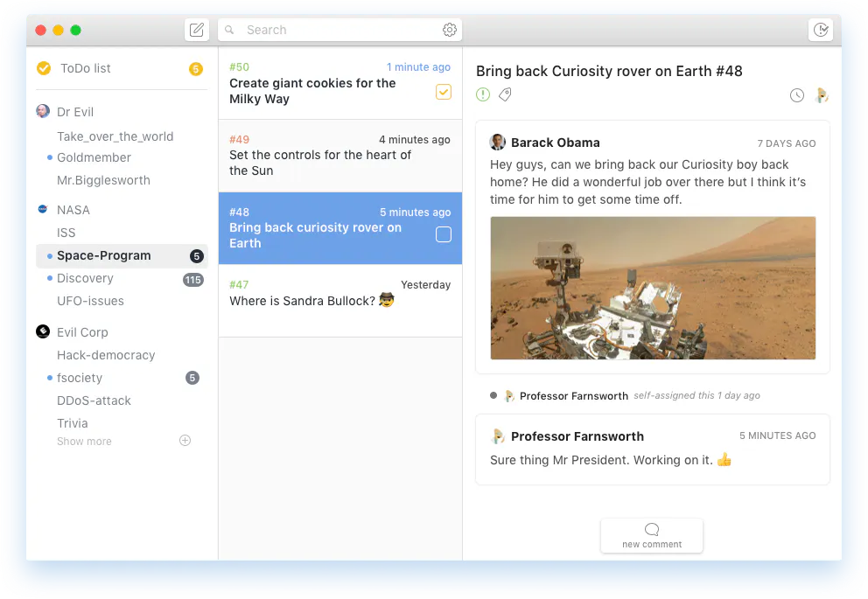Select issue #48 Bring back curiosity rover
868x599 pixels.
pos(339,228)
